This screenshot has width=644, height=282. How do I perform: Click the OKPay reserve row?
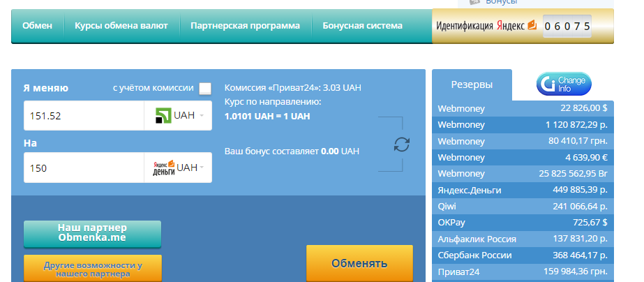click(x=523, y=223)
